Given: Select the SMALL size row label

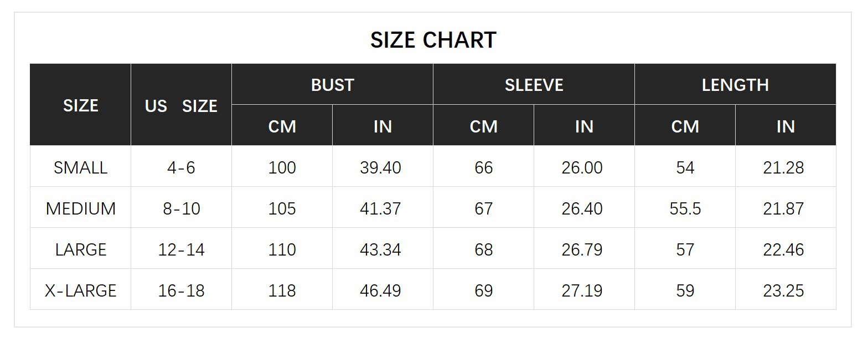Looking at the screenshot, I should click(80, 167).
